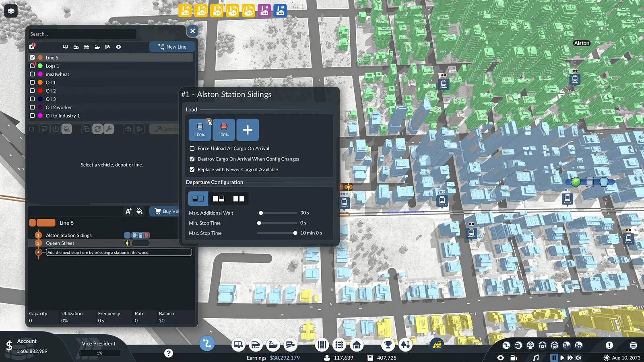Uncheck the Line 5 checkbox
Screen dimensions: 644x362
pos(32,58)
